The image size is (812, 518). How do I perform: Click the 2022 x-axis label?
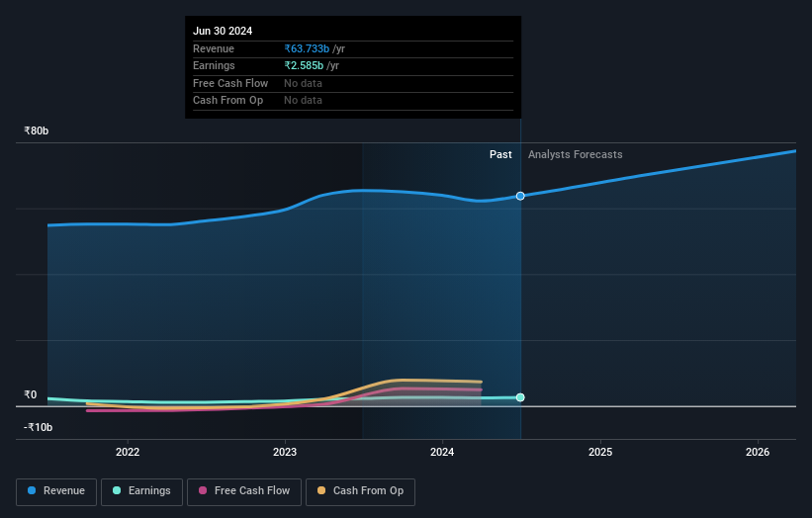[128, 452]
